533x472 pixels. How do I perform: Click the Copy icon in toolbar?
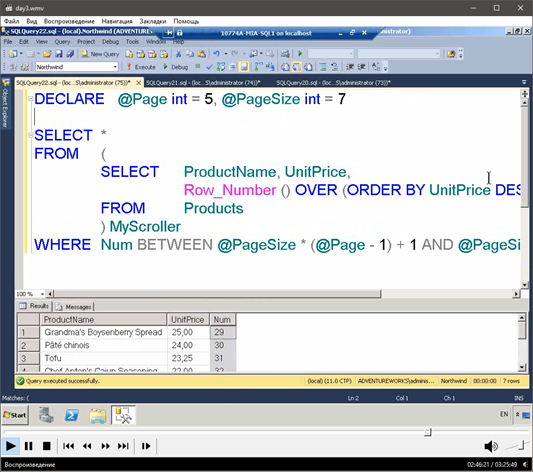tap(190, 54)
